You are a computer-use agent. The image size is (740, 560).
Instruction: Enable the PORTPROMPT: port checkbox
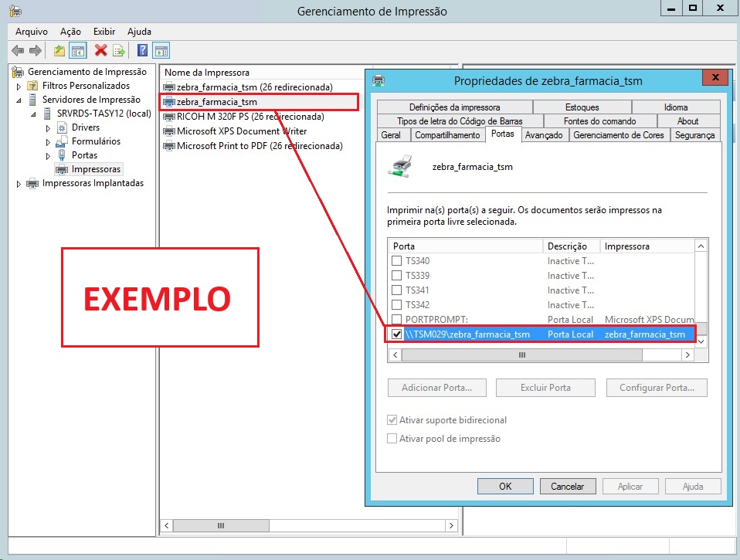396,320
